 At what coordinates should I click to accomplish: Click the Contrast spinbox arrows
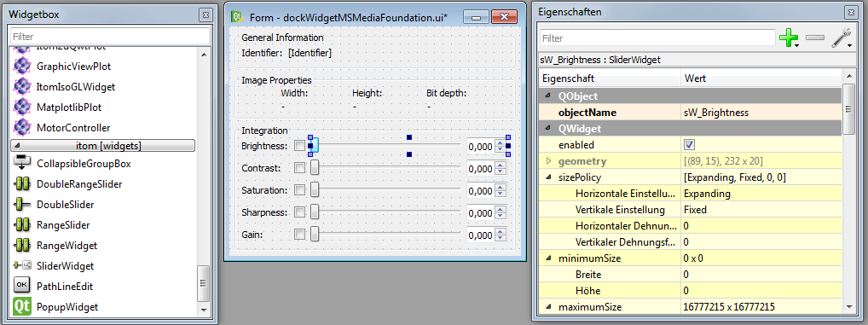(x=501, y=168)
